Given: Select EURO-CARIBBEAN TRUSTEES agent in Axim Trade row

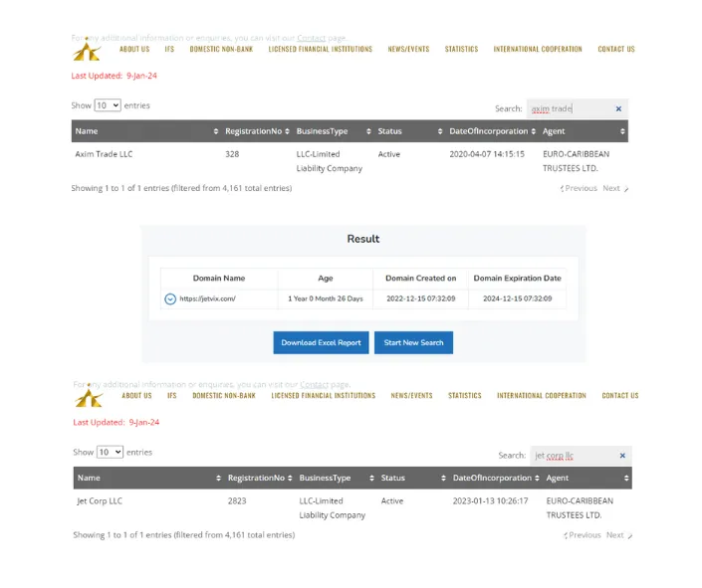Looking at the screenshot, I should (577, 161).
